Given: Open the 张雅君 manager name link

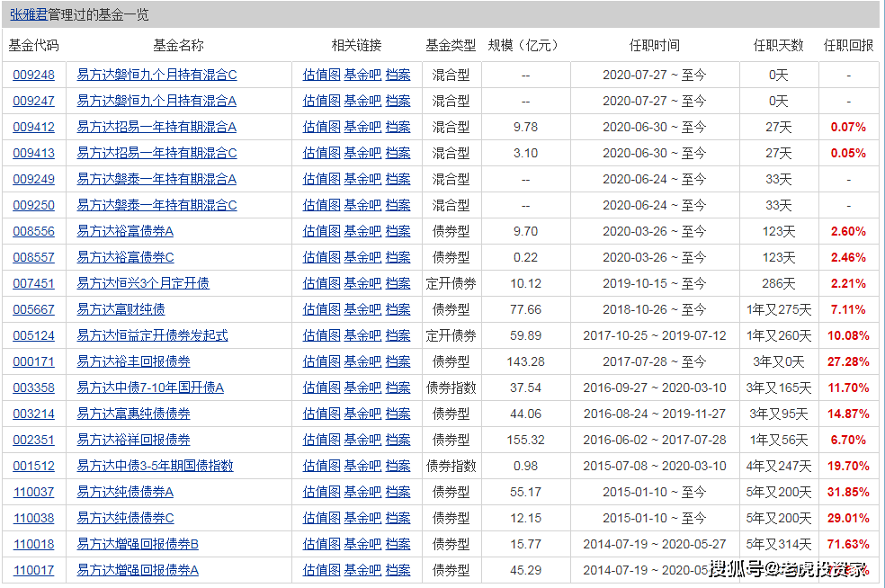Looking at the screenshot, I should [x=28, y=15].
